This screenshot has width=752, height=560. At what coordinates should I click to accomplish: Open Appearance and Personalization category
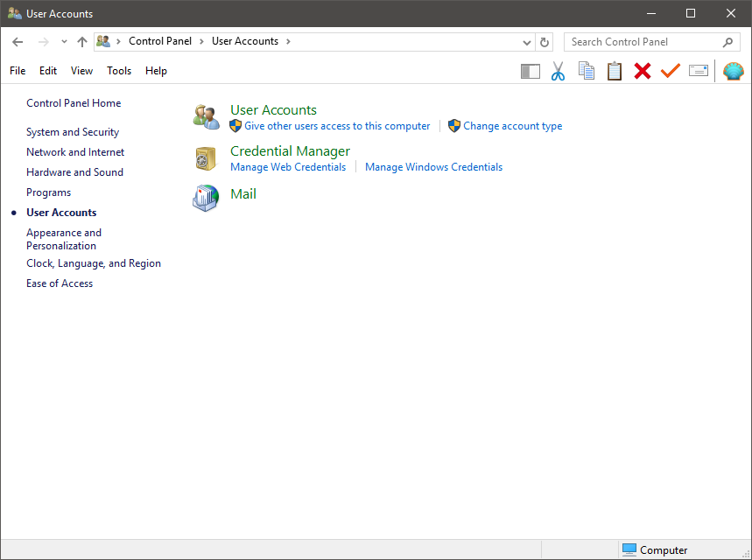point(64,239)
